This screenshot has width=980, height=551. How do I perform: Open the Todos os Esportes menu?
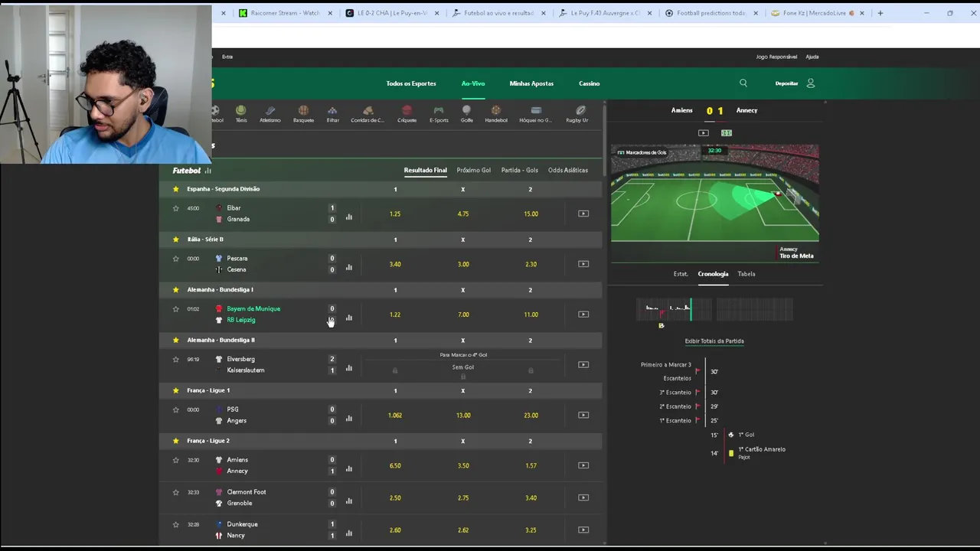(x=411, y=83)
